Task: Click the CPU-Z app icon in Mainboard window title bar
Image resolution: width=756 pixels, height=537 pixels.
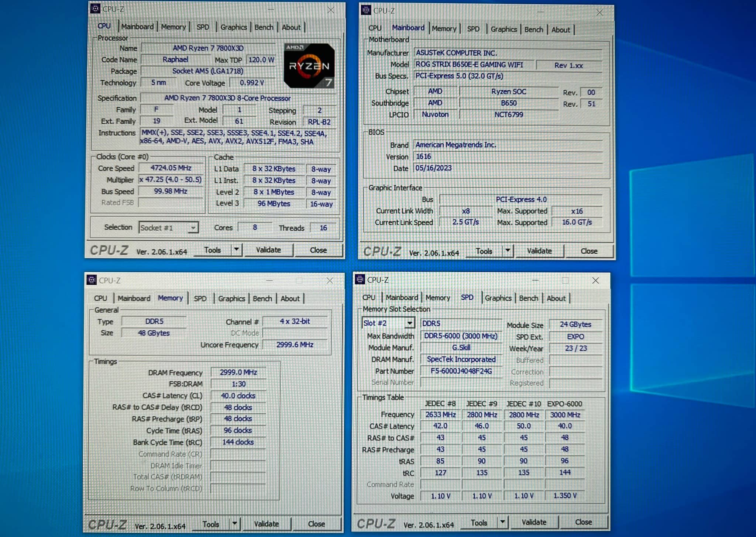Action: 366,10
